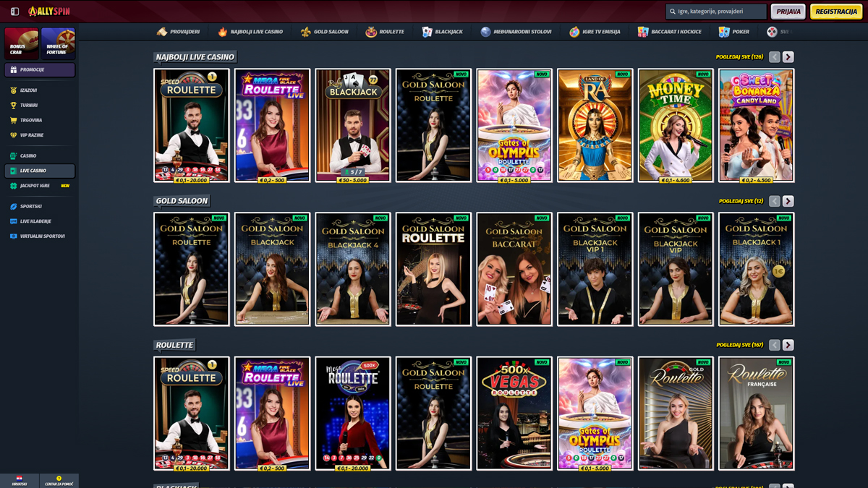Open the Promocije gift icon entry
The height and width of the screenshot is (488, 868).
(13, 70)
